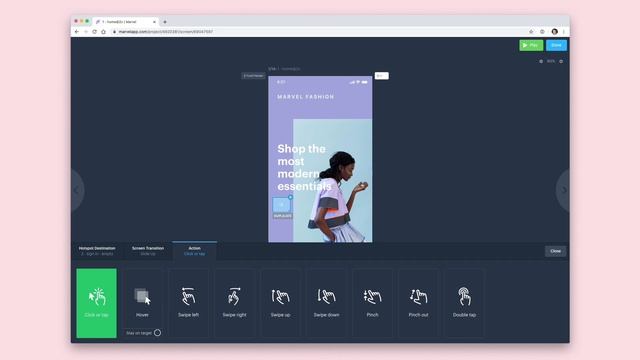The width and height of the screenshot is (640, 360).
Task: Select the blue hotspot on the phone screen
Action: point(282,204)
